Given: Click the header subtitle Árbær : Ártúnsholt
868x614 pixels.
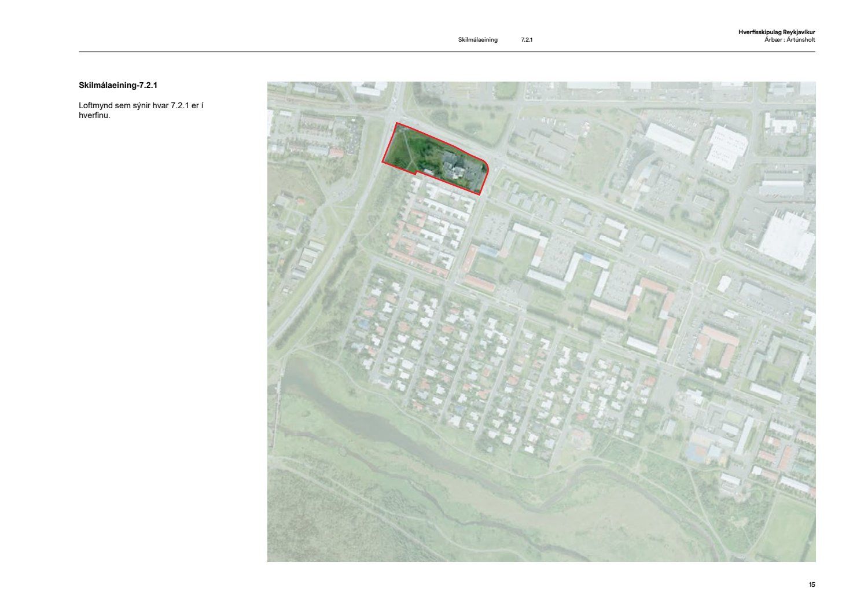Looking at the screenshot, I should pyautogui.click(x=789, y=40).
